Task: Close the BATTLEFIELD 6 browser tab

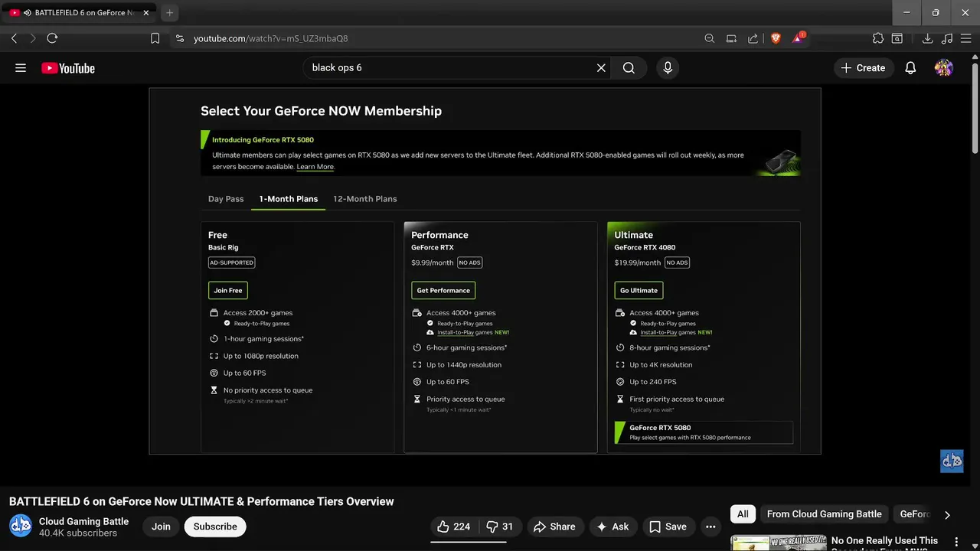Action: click(x=146, y=13)
